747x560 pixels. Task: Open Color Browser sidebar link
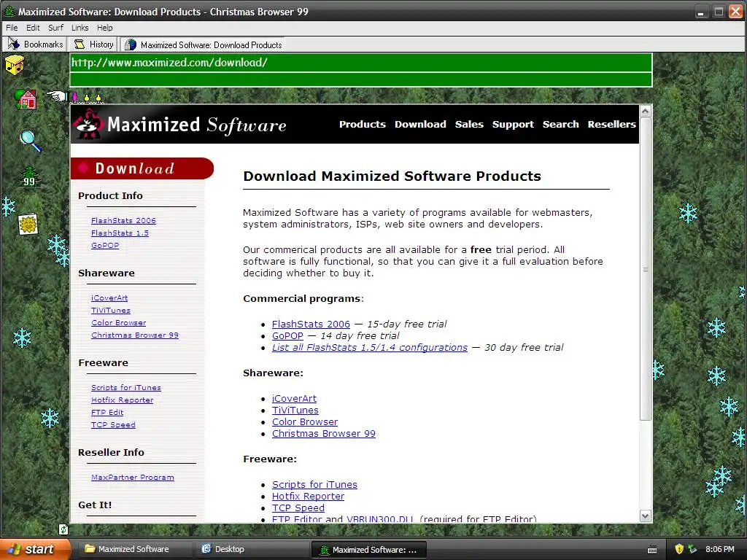pyautogui.click(x=119, y=322)
